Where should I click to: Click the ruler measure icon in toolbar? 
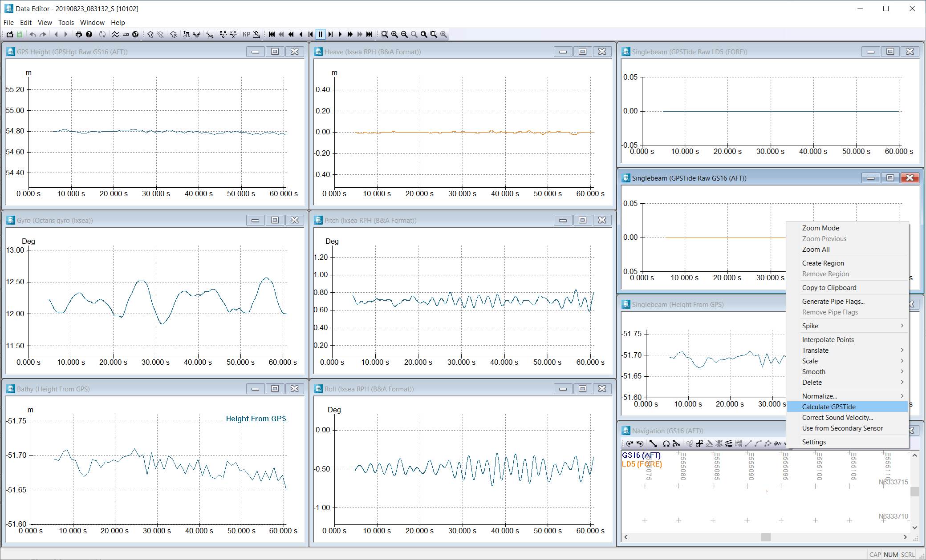[126, 34]
